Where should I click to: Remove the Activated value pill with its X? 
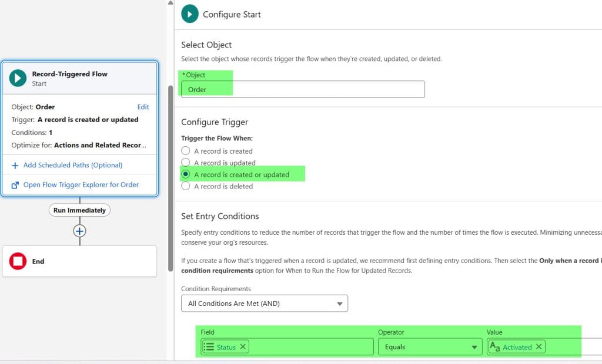pos(539,347)
